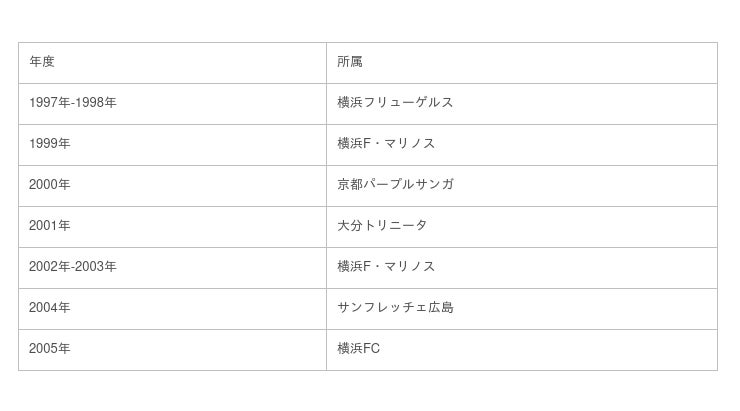Click the 大分トリニータ team cell
The height and width of the screenshot is (411, 740).
click(382, 226)
